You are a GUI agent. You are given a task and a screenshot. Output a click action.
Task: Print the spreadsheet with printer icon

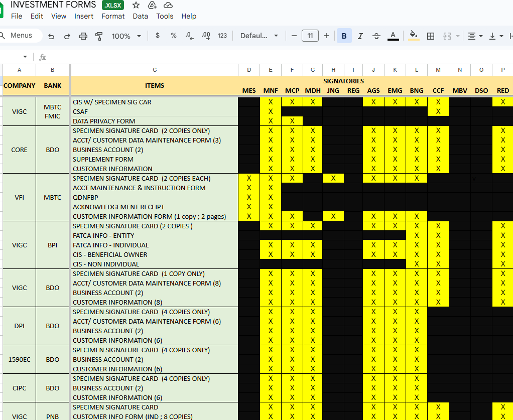(x=83, y=36)
